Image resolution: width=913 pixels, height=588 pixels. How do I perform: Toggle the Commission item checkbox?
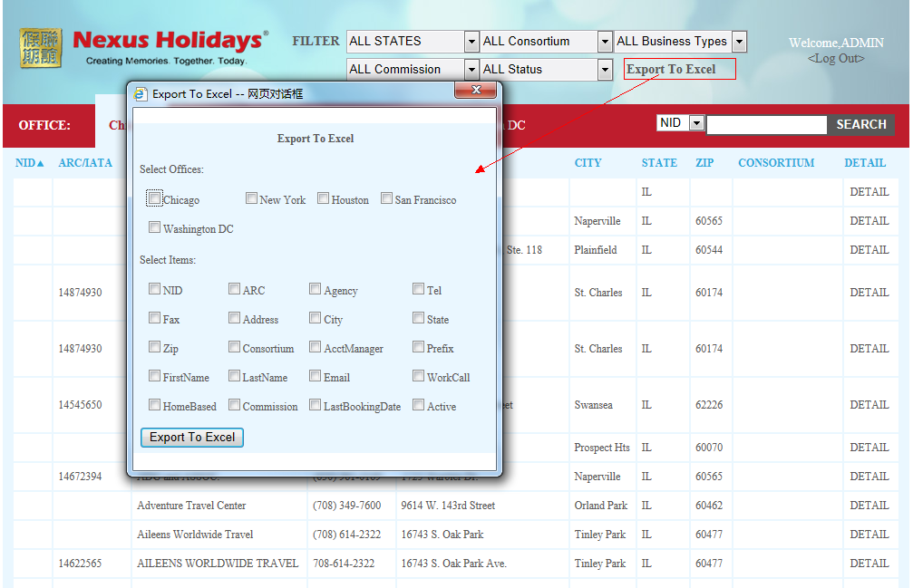tap(234, 405)
